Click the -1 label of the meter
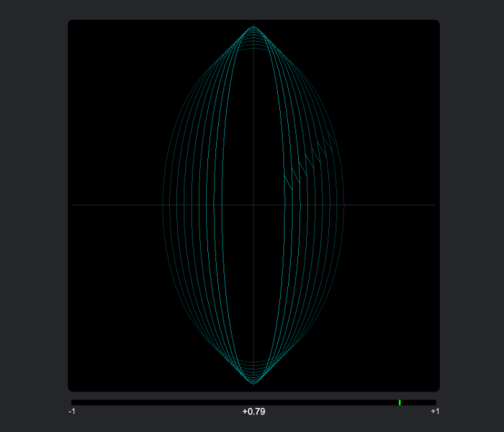 72,411
